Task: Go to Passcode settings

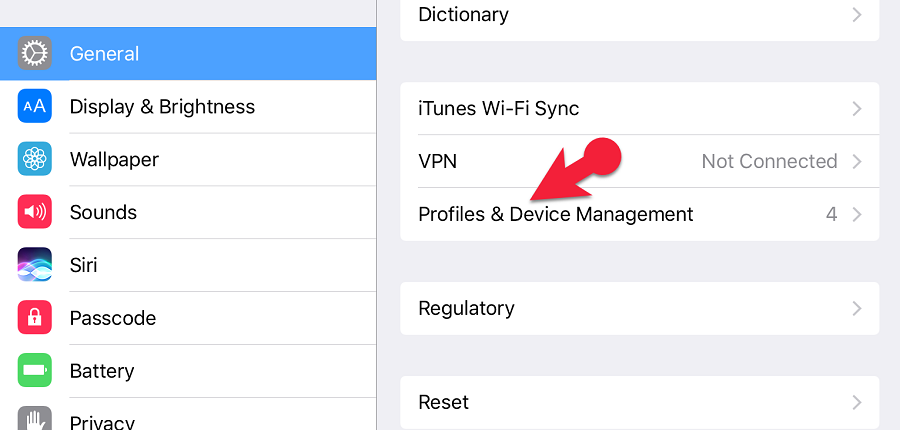Action: point(113,318)
